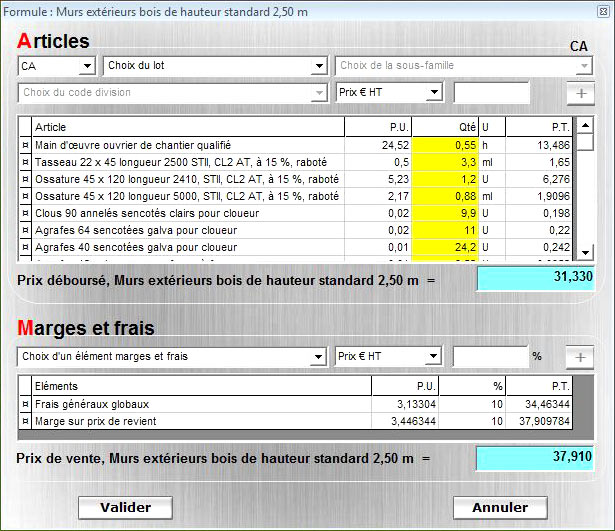Click the Prix de vente total 37,910
Viewport: 615px width, 531px height.
coord(534,458)
